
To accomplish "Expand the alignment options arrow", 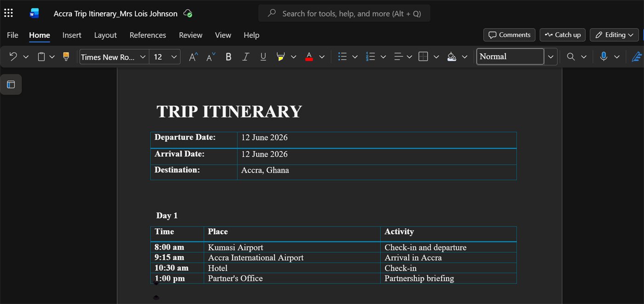I will coord(409,57).
